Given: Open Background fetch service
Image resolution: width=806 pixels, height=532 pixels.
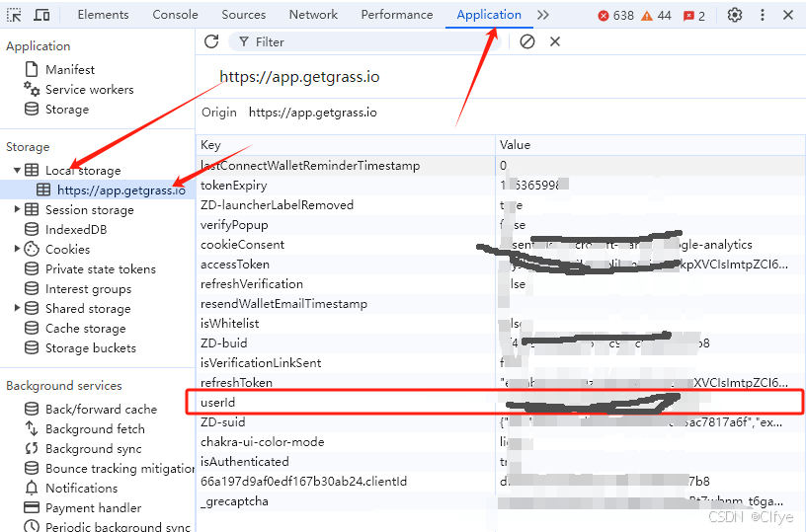Looking at the screenshot, I should (95, 428).
